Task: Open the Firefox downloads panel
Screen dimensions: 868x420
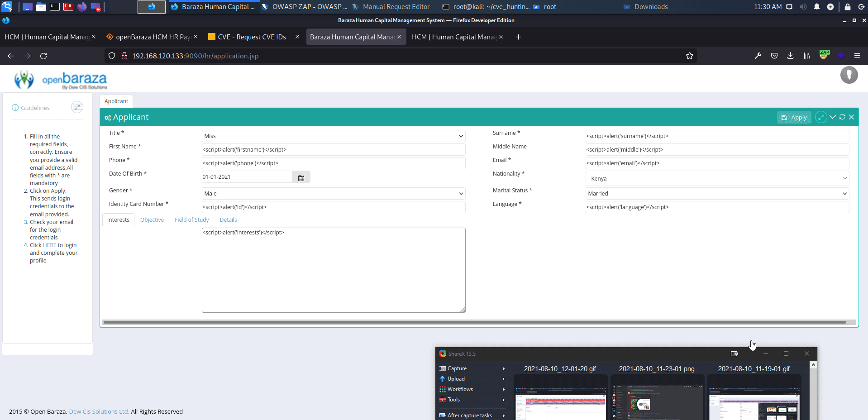Action: click(790, 56)
